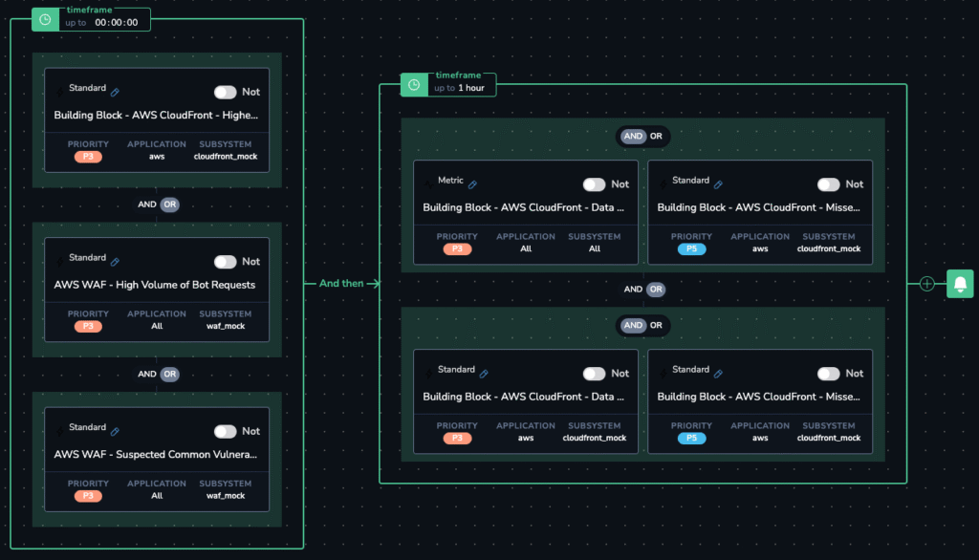The width and height of the screenshot is (979, 560).
Task: Click the All subsystem value on the Metric card
Action: 595,249
